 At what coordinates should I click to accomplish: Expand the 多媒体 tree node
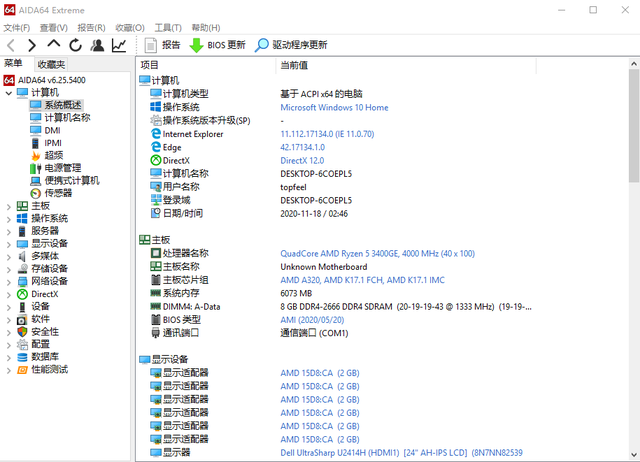[x=9, y=257]
